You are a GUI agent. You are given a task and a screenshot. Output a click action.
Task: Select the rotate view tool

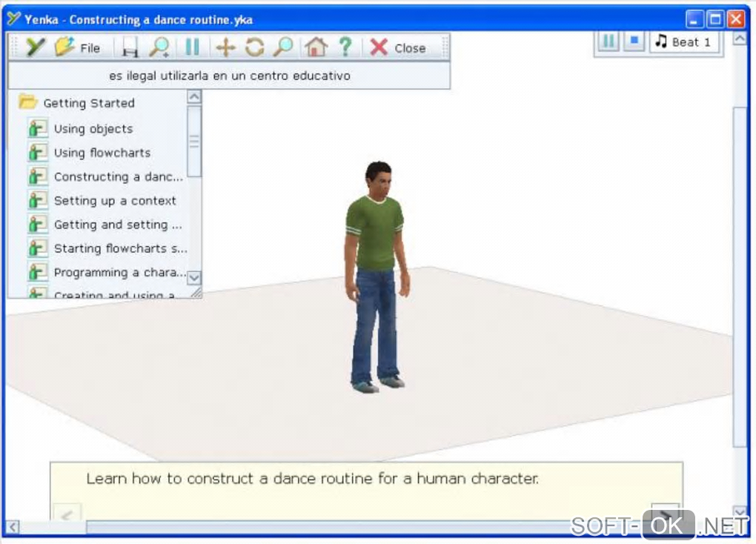point(254,47)
